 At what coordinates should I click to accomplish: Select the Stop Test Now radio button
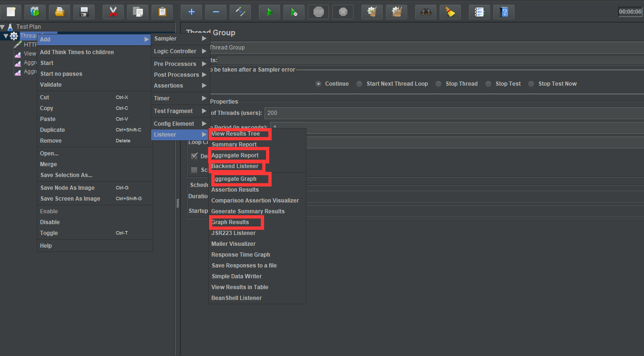(x=531, y=84)
